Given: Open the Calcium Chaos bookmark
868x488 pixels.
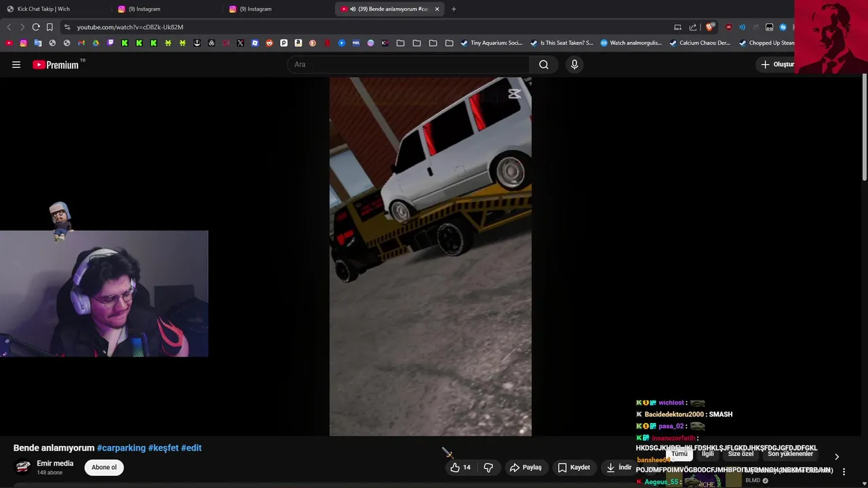Looking at the screenshot, I should tap(701, 43).
